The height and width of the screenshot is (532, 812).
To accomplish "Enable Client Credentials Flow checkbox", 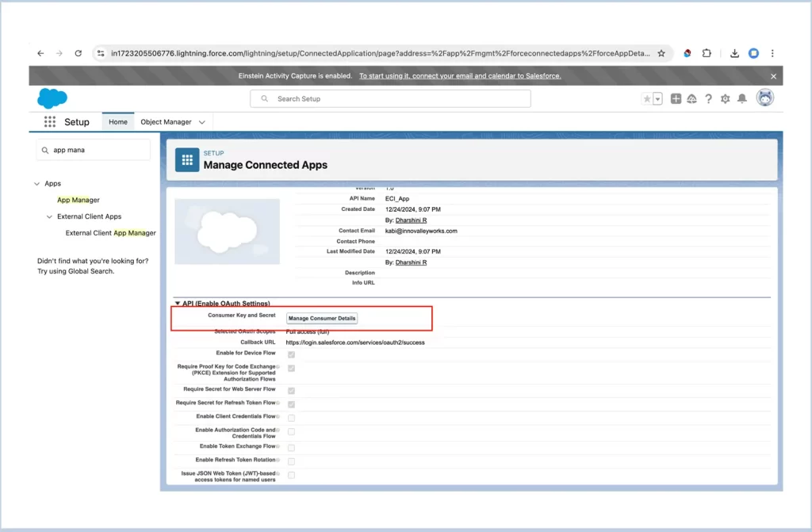I will (292, 418).
